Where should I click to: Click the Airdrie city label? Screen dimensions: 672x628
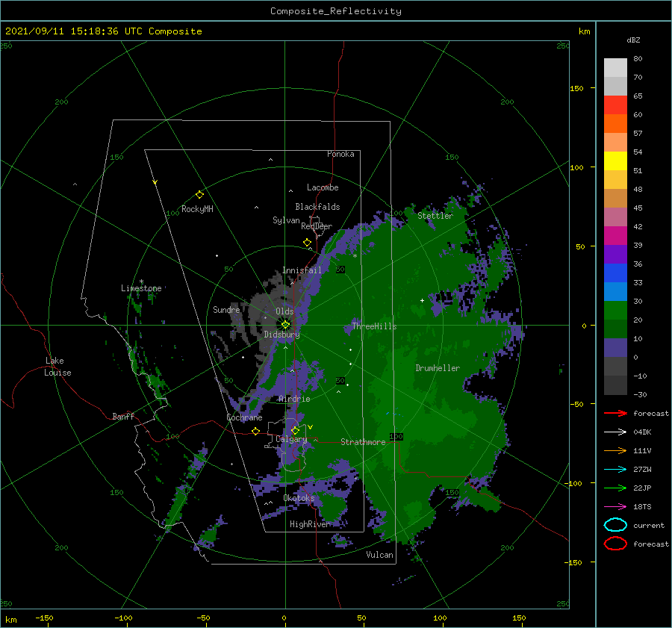click(x=294, y=399)
